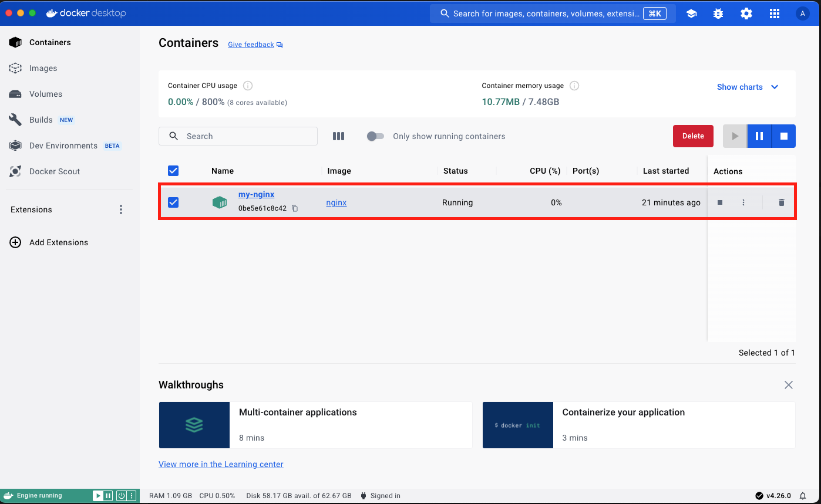
Task: Click the Running status cell
Action: point(457,202)
